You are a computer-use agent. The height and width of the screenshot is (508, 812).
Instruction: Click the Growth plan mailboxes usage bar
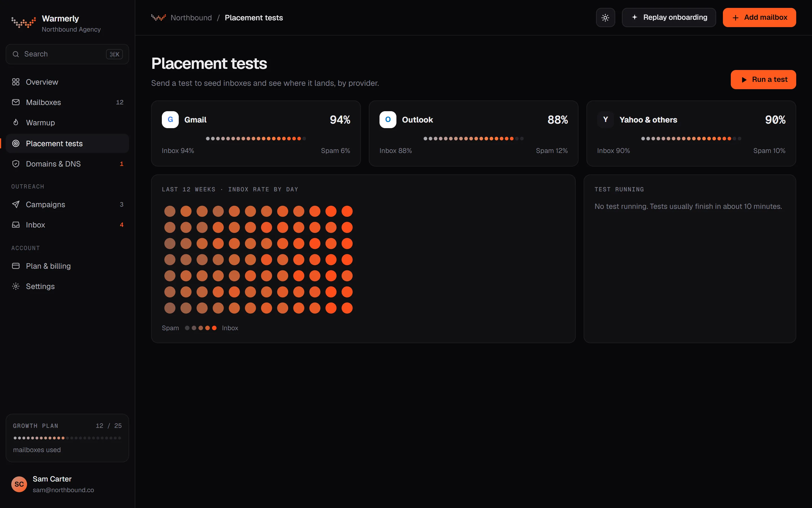coord(67,438)
